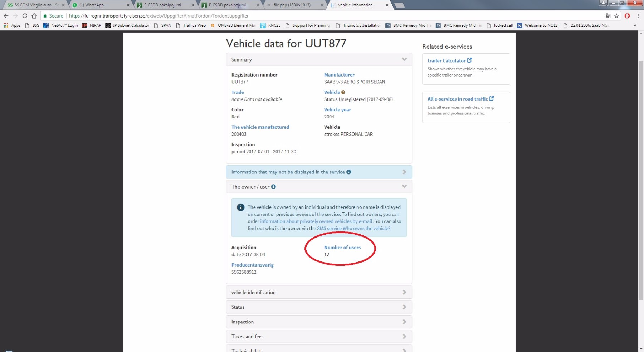Bookmark this page with star icon
Screen dimensions: 644x352
[x=616, y=16]
